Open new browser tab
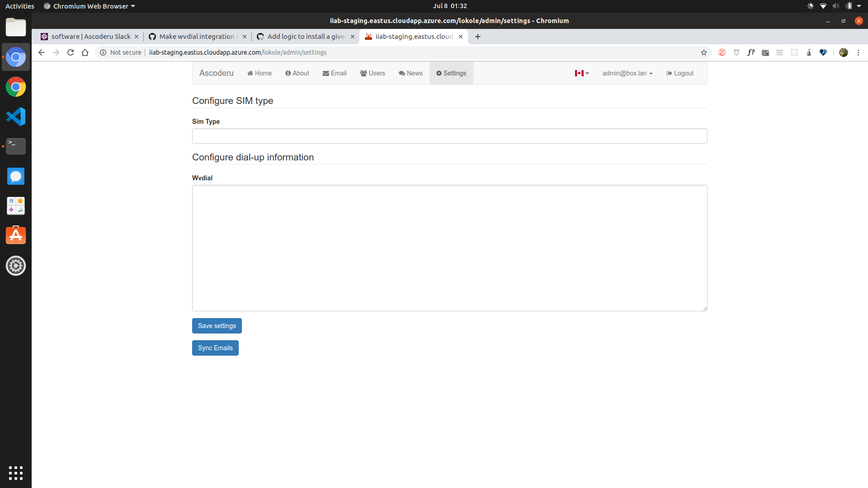 [478, 37]
